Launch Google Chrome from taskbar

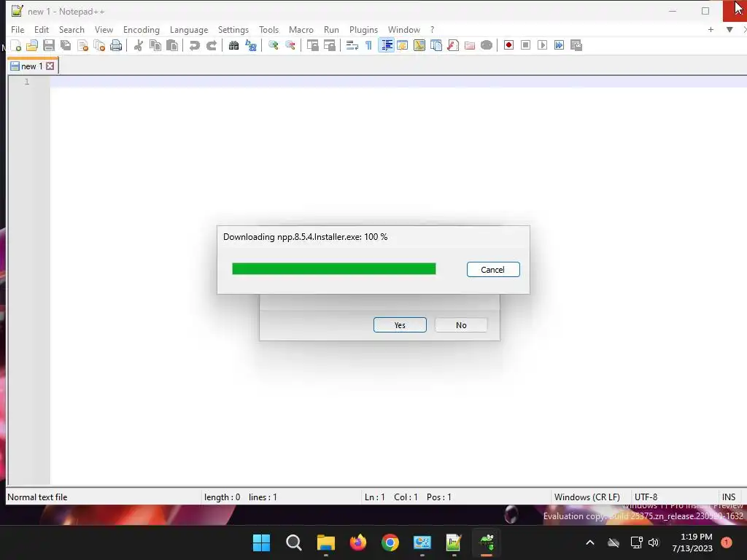click(x=390, y=542)
